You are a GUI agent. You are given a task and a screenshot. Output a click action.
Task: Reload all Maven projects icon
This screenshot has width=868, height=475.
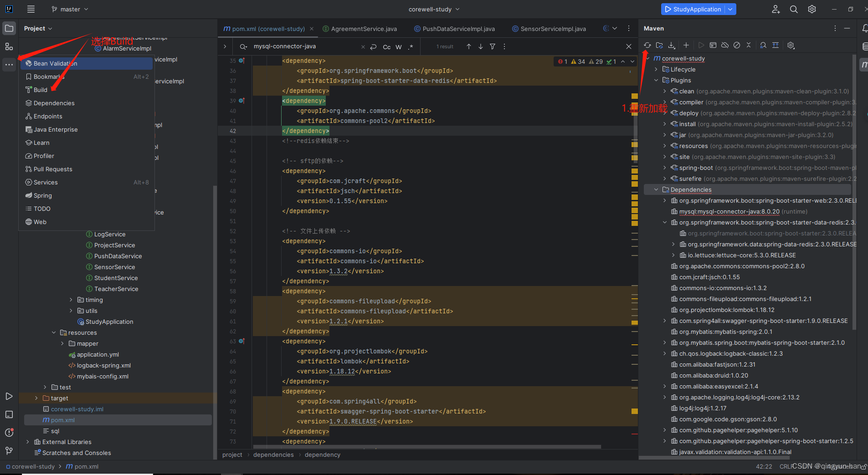647,45
